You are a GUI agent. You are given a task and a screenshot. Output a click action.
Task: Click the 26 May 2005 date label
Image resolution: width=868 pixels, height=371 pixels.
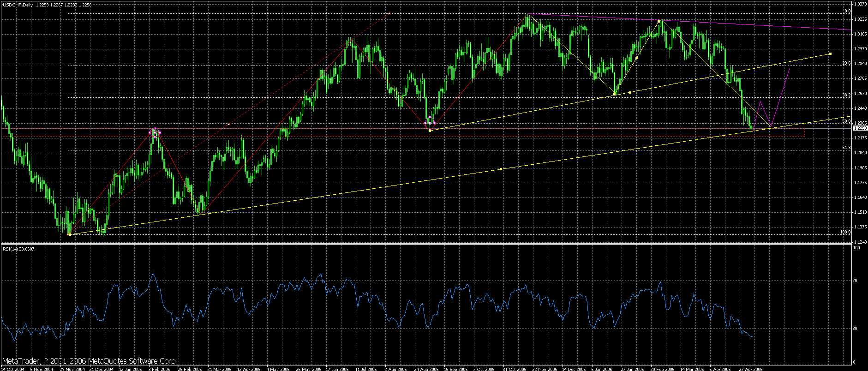coord(308,369)
